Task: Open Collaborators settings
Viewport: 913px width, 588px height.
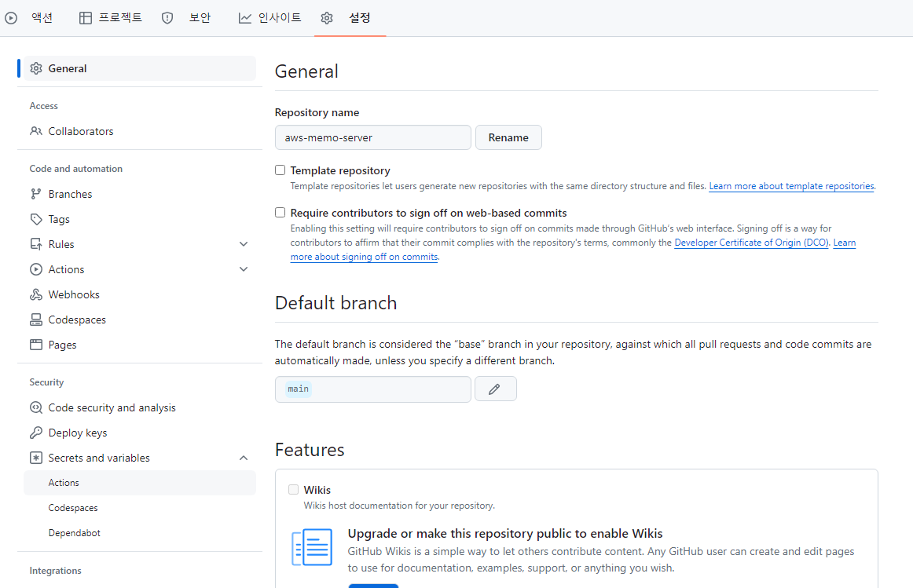Action: click(140, 131)
